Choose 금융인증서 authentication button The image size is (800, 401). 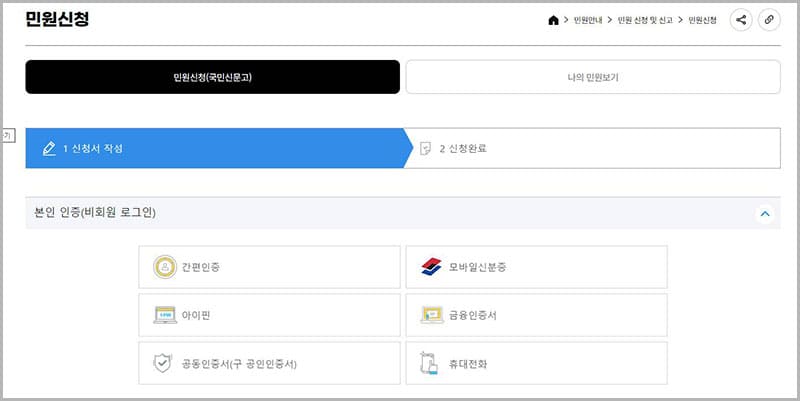[x=537, y=315]
